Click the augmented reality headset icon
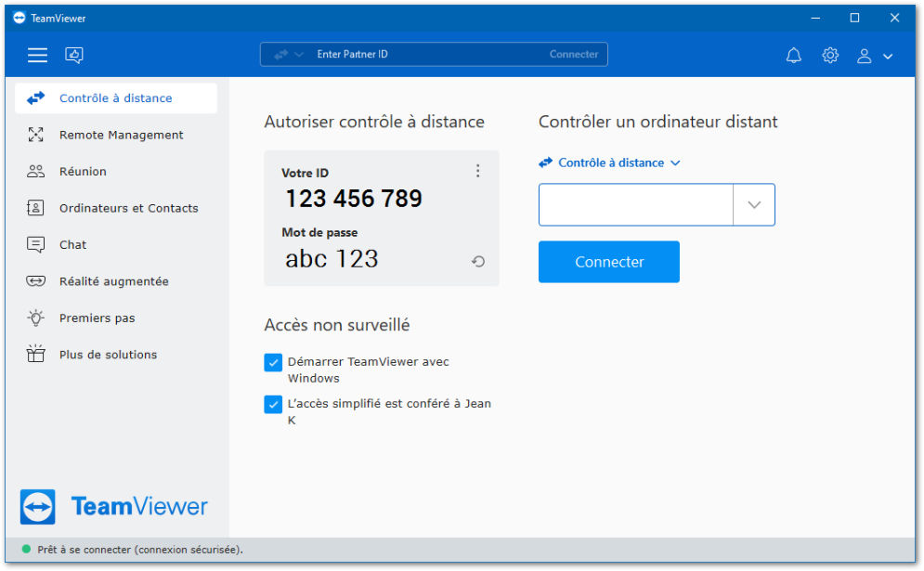Image resolution: width=924 pixels, height=571 pixels. click(x=36, y=281)
